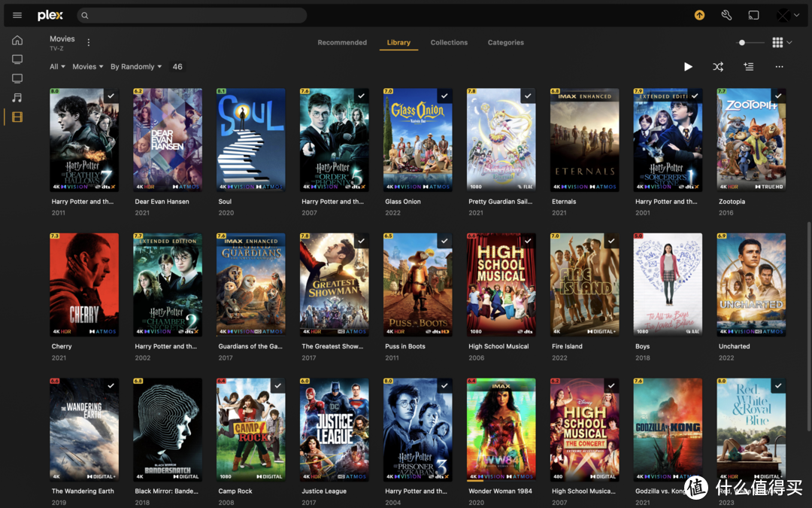
Task: Open the first TV library sidebar icon
Action: pyautogui.click(x=17, y=59)
